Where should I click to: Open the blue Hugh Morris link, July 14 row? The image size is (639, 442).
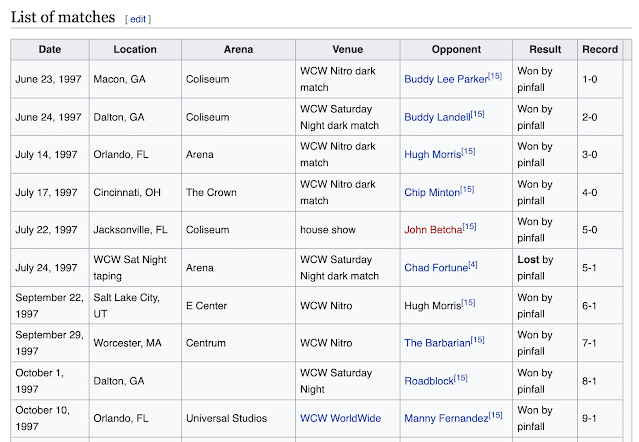pos(432,154)
